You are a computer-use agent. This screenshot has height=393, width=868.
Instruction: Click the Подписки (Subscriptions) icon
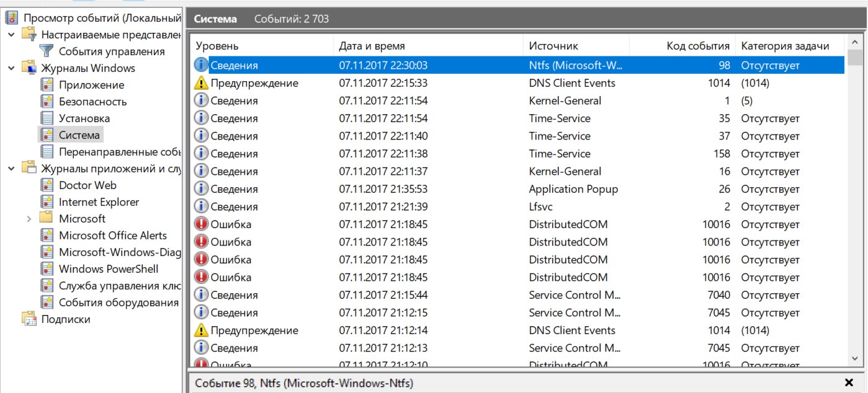[x=29, y=319]
